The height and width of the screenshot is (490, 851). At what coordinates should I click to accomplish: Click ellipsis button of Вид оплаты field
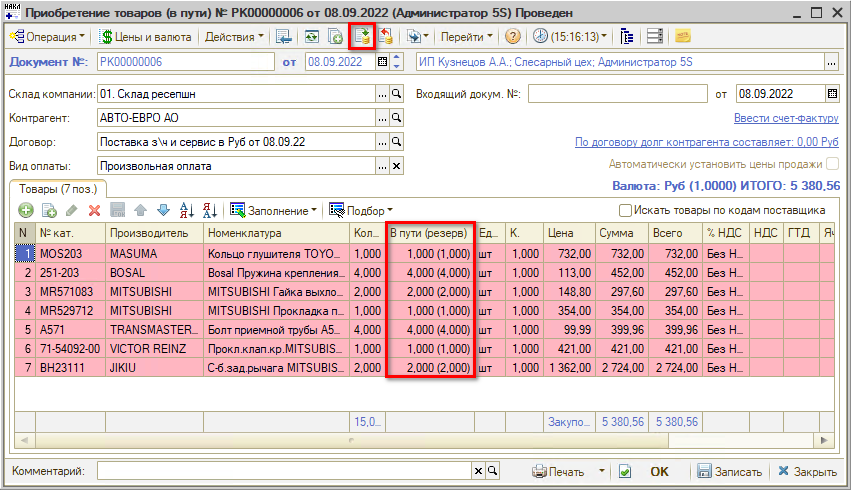(x=383, y=166)
